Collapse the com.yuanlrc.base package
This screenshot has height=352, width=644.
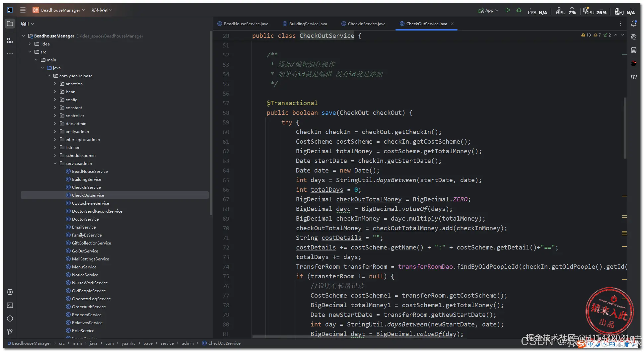click(x=49, y=76)
